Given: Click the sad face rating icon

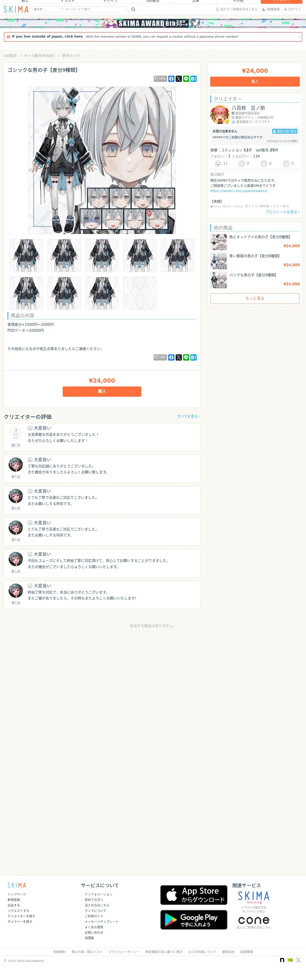Looking at the screenshot, I should coord(286,163).
